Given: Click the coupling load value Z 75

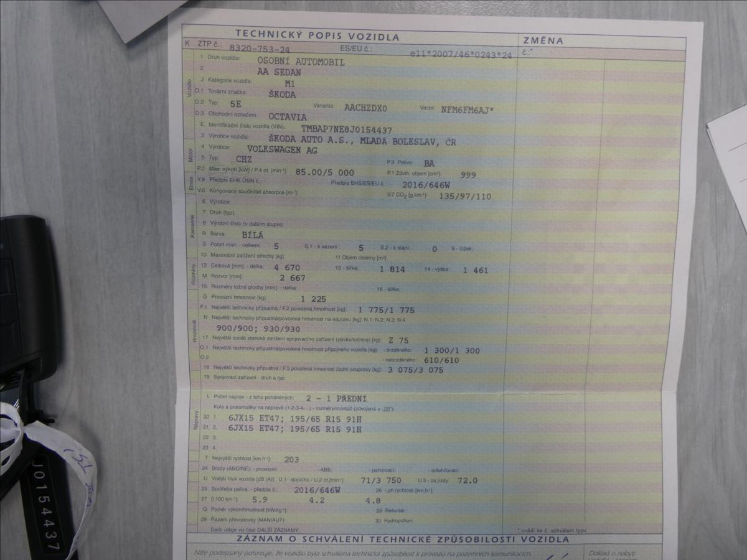Looking at the screenshot, I should point(398,340).
